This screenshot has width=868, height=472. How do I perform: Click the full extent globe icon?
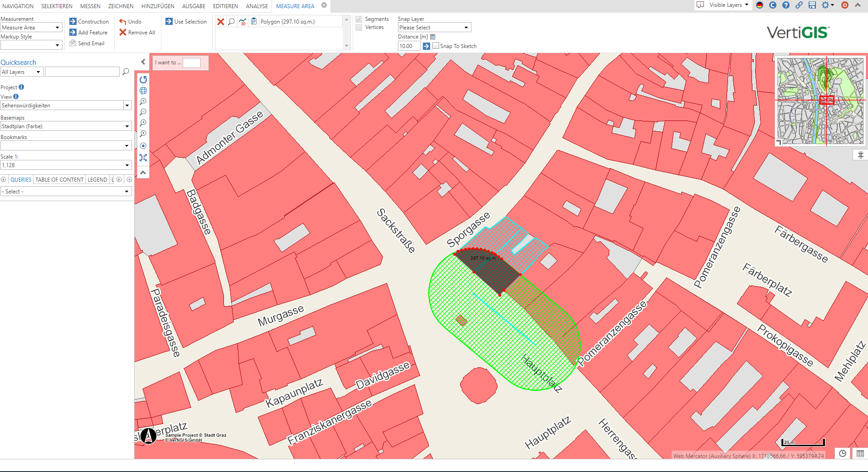[x=143, y=91]
